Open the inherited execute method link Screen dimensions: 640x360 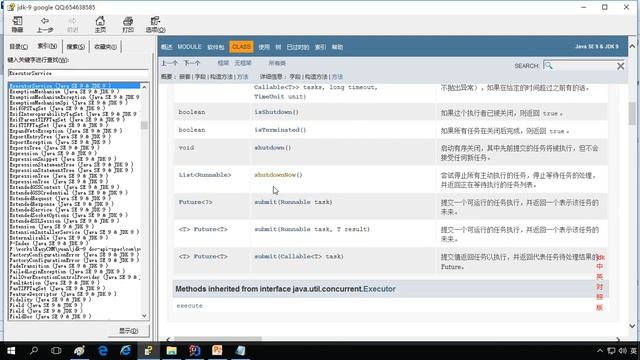pyautogui.click(x=189, y=306)
